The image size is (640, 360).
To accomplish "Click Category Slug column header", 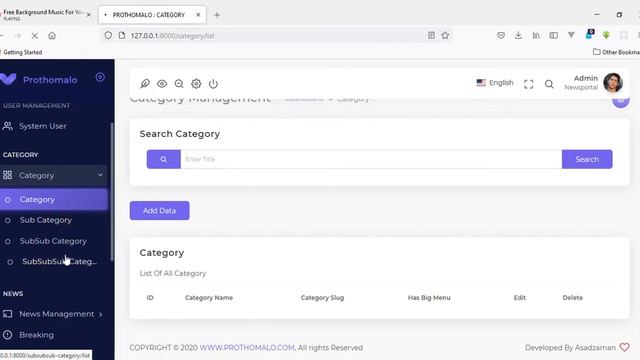I will click(322, 298).
